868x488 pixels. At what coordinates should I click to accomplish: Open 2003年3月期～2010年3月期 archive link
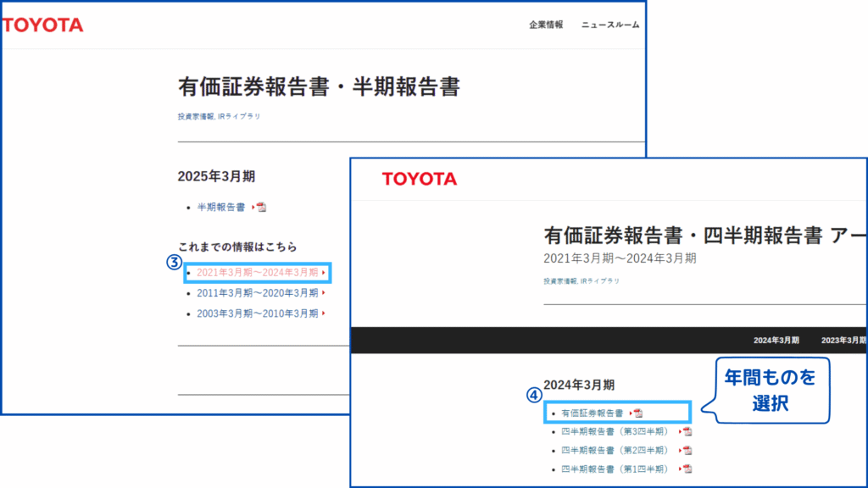pos(258,313)
